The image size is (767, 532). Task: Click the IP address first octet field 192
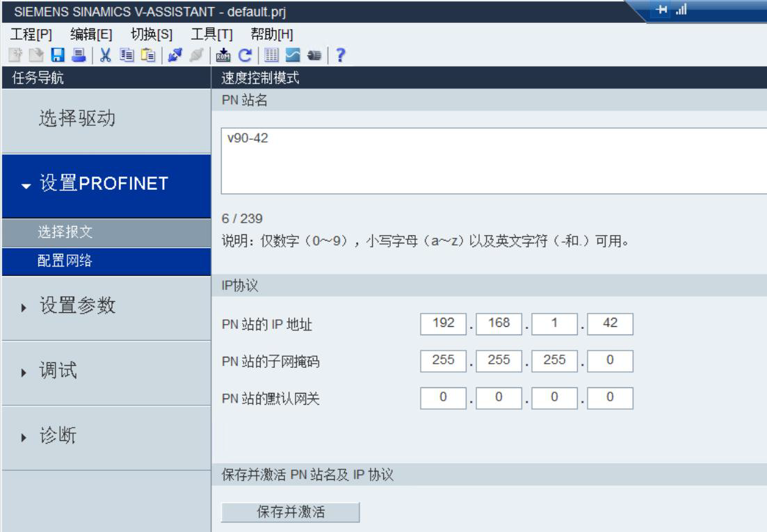pos(443,323)
